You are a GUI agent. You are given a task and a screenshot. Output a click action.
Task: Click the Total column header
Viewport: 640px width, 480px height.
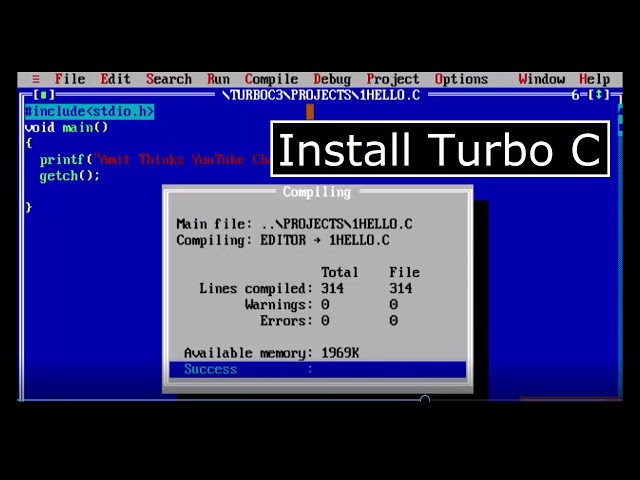340,272
